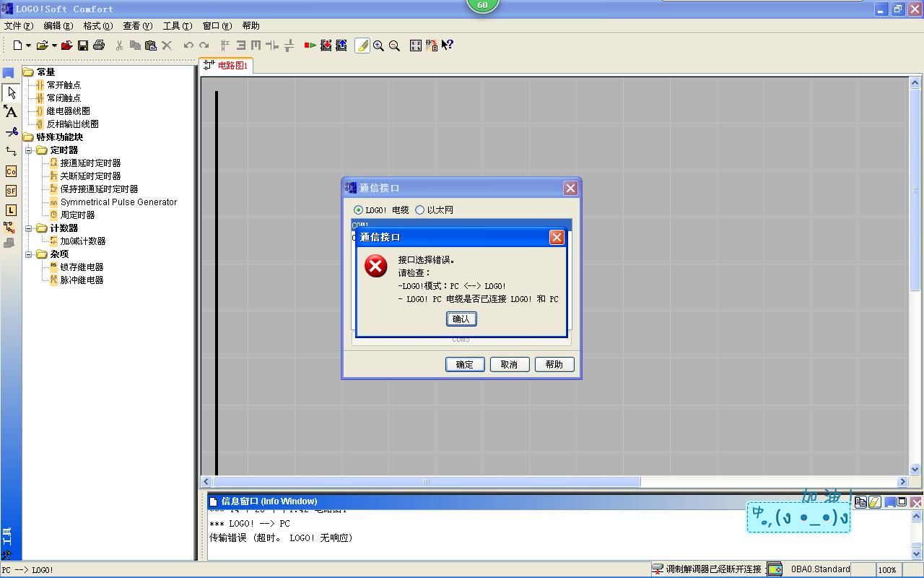Click PC to LOGO! download icon
The image size is (924, 578).
pos(326,46)
